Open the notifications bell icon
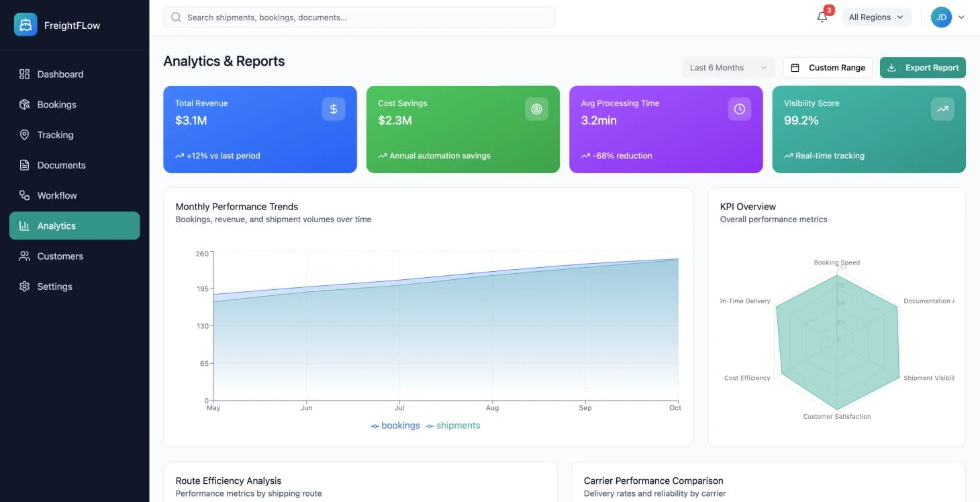The image size is (980, 502). click(822, 17)
